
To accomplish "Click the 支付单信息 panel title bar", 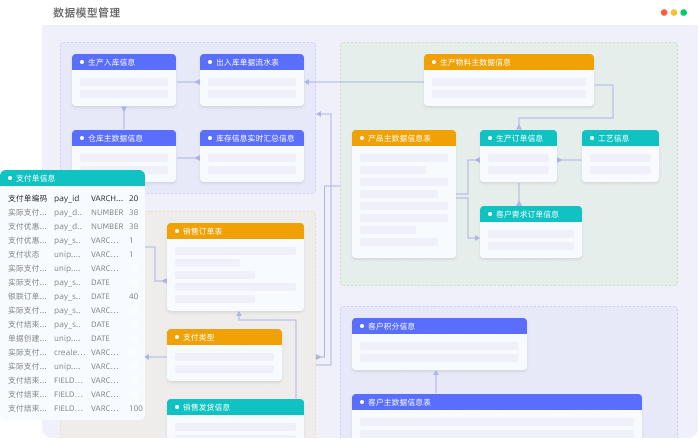I will coord(72,178).
